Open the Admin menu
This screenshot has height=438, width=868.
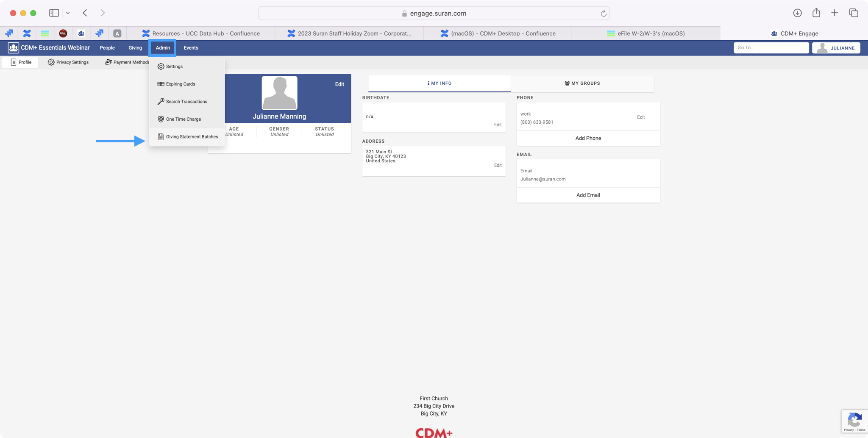click(163, 48)
